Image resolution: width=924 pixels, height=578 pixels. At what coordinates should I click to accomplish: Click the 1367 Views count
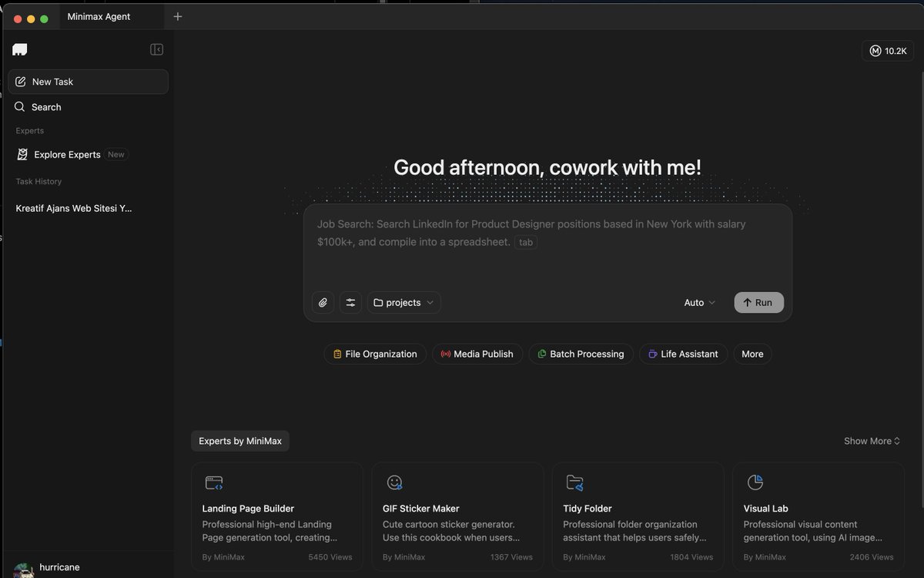pos(511,556)
